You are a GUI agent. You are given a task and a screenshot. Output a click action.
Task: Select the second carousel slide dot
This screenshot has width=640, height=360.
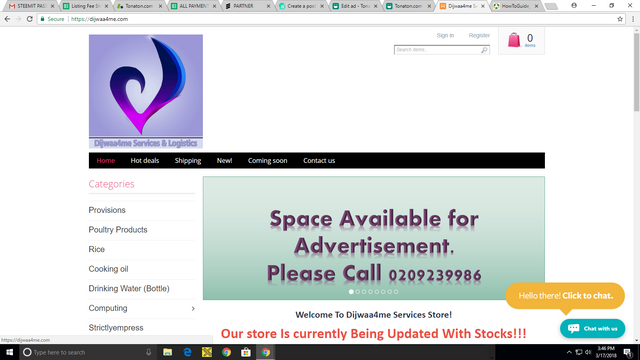click(358, 291)
